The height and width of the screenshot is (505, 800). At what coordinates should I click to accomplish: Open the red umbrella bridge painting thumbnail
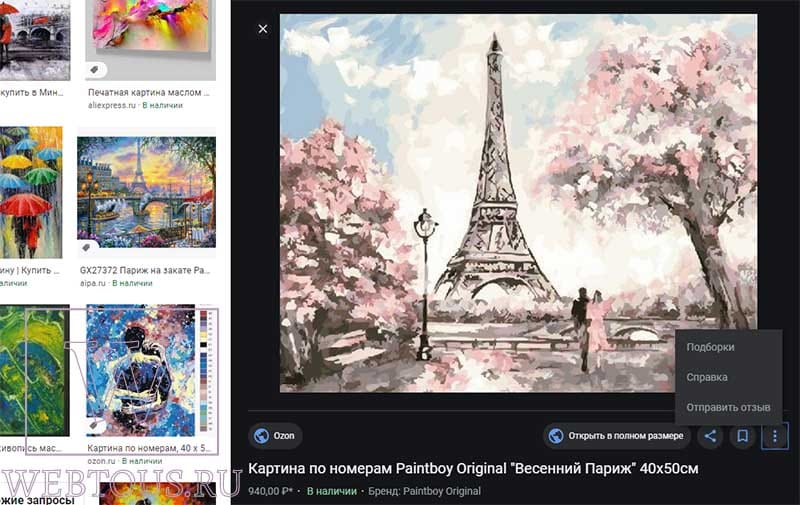click(x=35, y=40)
